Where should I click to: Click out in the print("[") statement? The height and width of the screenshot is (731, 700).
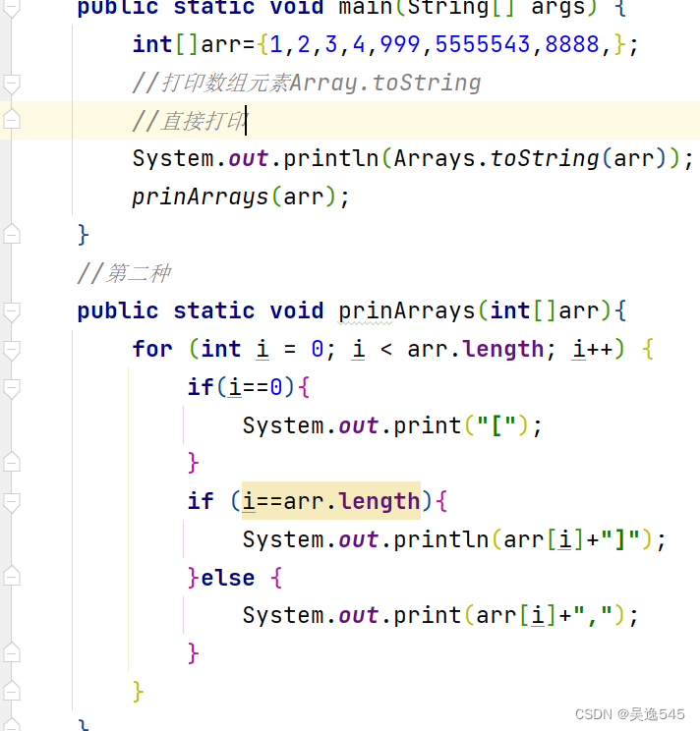coord(359,425)
